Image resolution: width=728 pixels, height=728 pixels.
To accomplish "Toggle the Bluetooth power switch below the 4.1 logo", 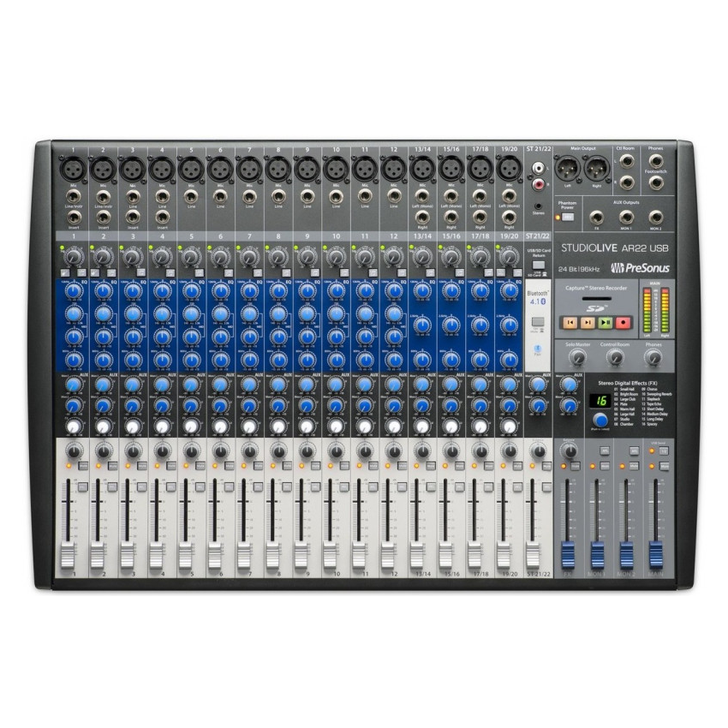I will coord(537,321).
